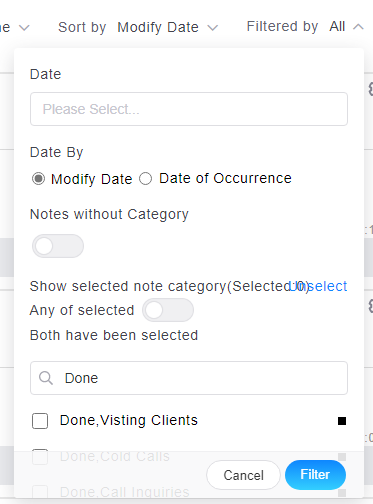Click the category search field containing Done

pyautogui.click(x=189, y=378)
